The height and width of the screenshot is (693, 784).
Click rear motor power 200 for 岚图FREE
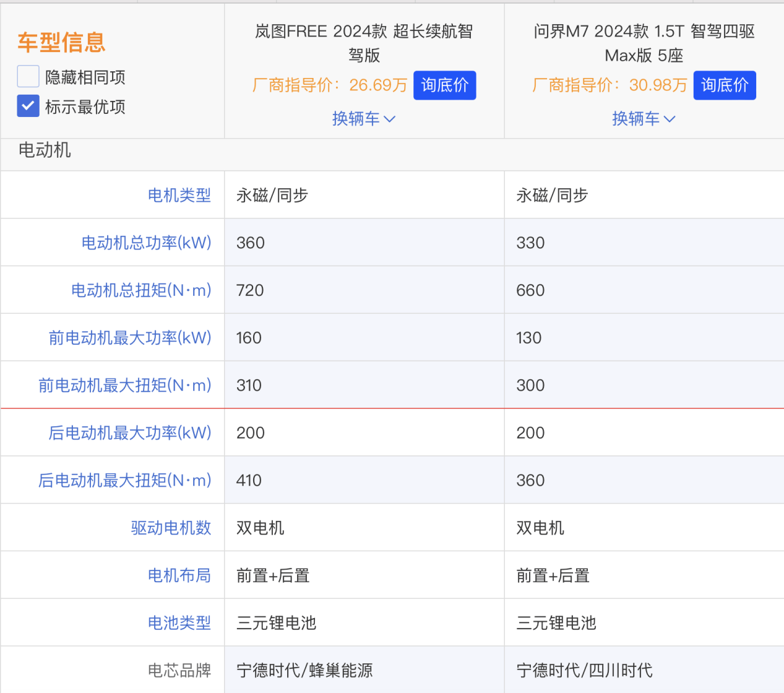(x=251, y=433)
